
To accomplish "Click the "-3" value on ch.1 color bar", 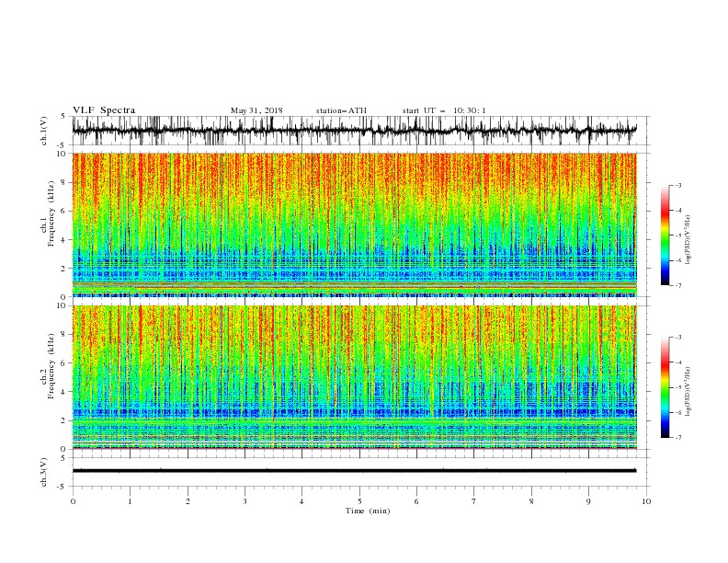I will point(678,185).
